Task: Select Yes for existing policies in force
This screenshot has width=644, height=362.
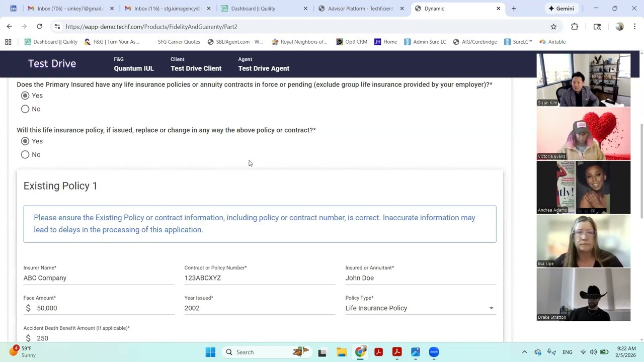Action: pyautogui.click(x=25, y=96)
